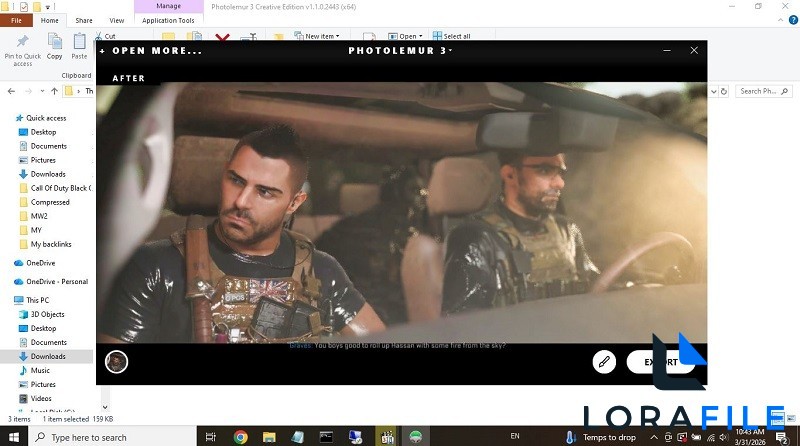Click Open More to add photos
800x446 pixels.
pos(151,50)
